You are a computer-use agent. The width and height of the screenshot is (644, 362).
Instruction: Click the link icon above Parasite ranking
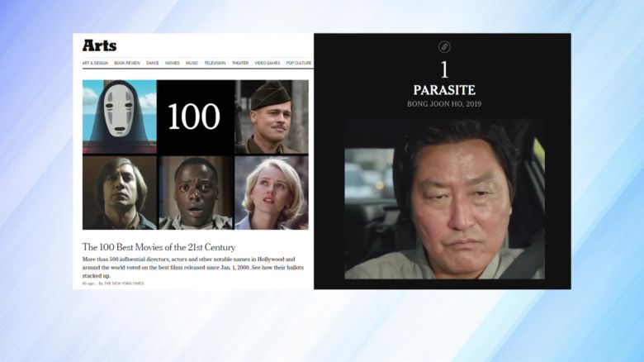tap(444, 47)
